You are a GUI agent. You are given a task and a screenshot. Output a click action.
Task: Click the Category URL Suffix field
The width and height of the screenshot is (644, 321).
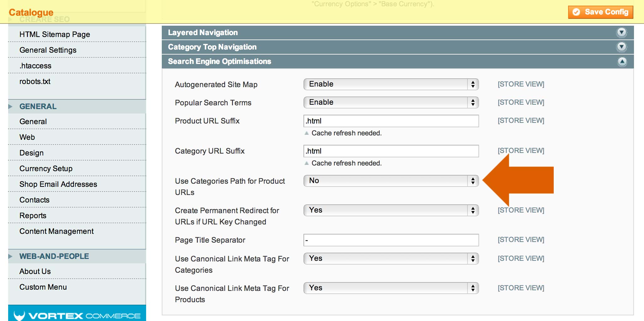pos(391,151)
